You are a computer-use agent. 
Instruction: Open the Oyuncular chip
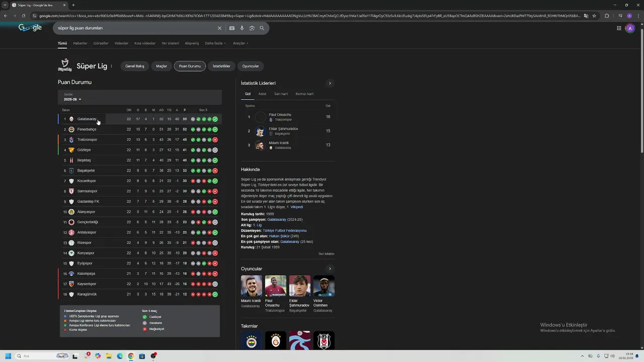click(251, 66)
